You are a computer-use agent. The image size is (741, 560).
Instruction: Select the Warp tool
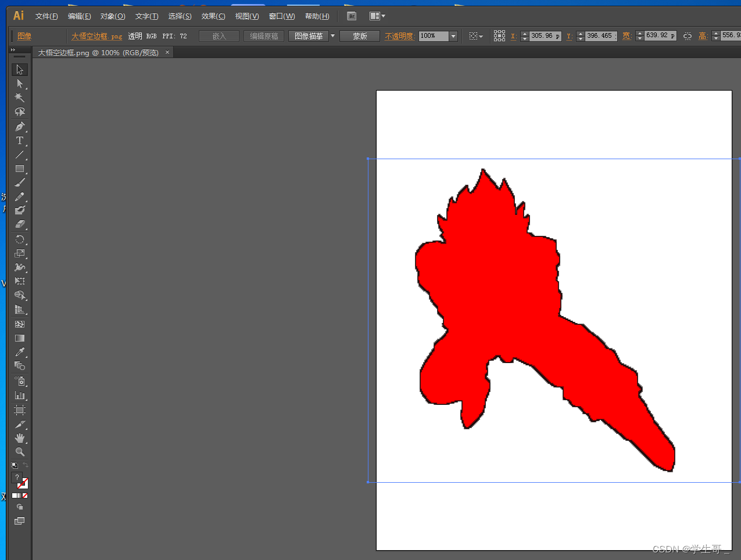[20, 267]
